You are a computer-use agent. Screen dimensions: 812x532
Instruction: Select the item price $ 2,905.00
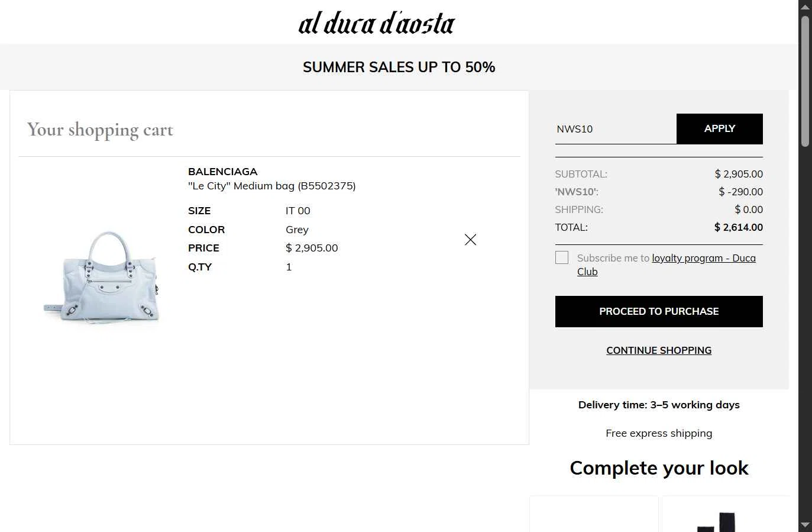pos(312,248)
